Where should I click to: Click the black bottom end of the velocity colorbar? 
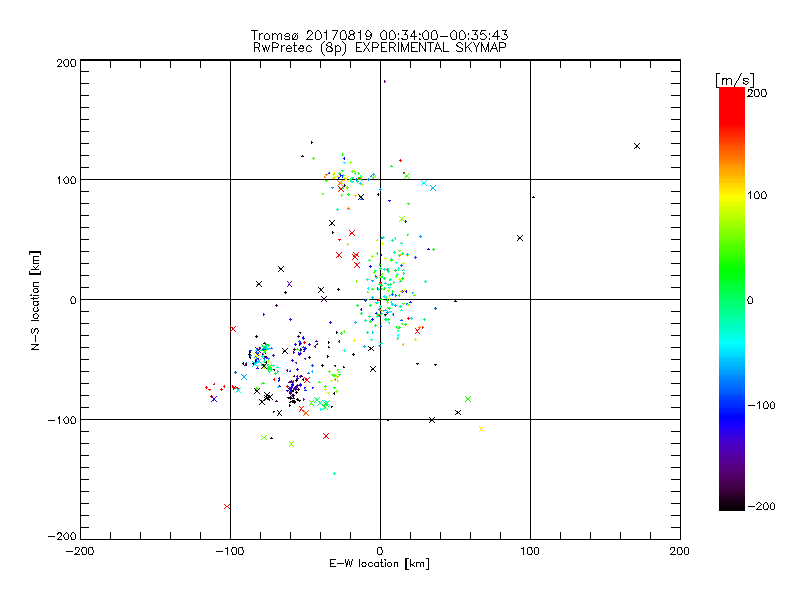[732, 505]
